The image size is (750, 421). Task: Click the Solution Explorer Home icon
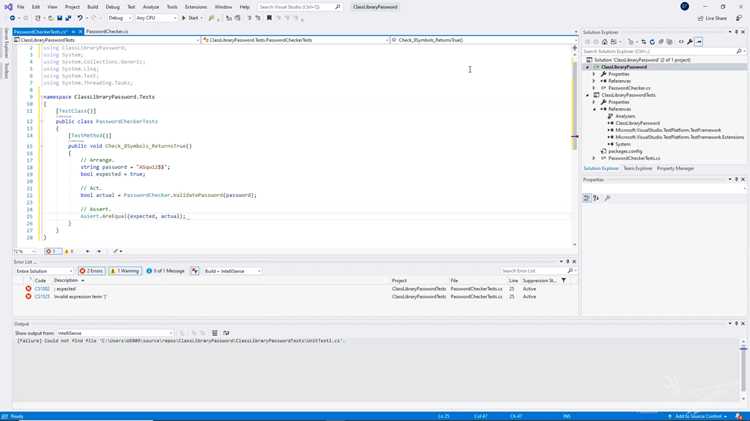click(605, 42)
